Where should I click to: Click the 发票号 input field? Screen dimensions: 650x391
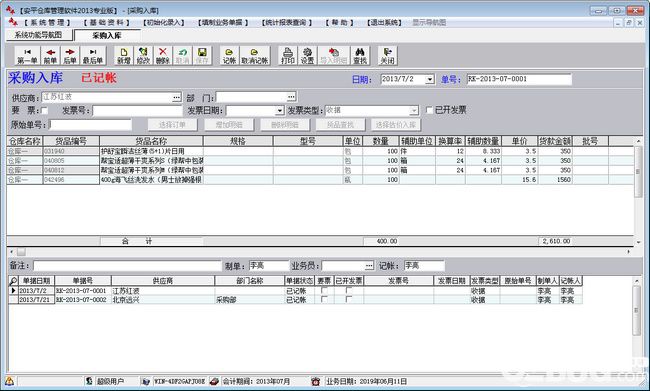pos(137,111)
